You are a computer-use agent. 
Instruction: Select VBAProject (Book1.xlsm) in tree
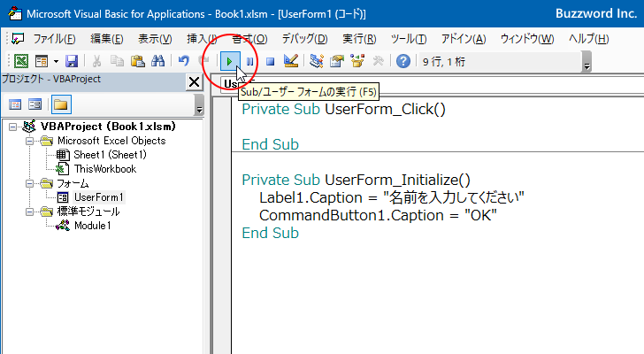(x=108, y=127)
